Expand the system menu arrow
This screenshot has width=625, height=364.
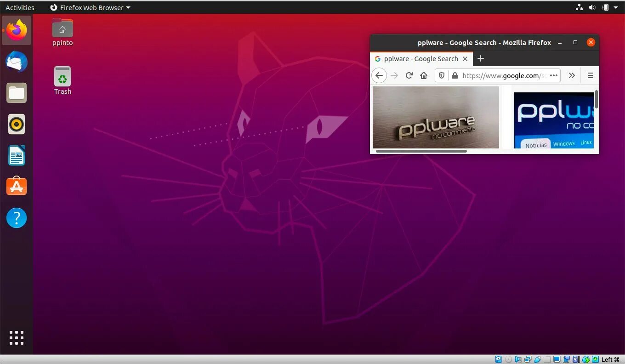tap(616, 7)
